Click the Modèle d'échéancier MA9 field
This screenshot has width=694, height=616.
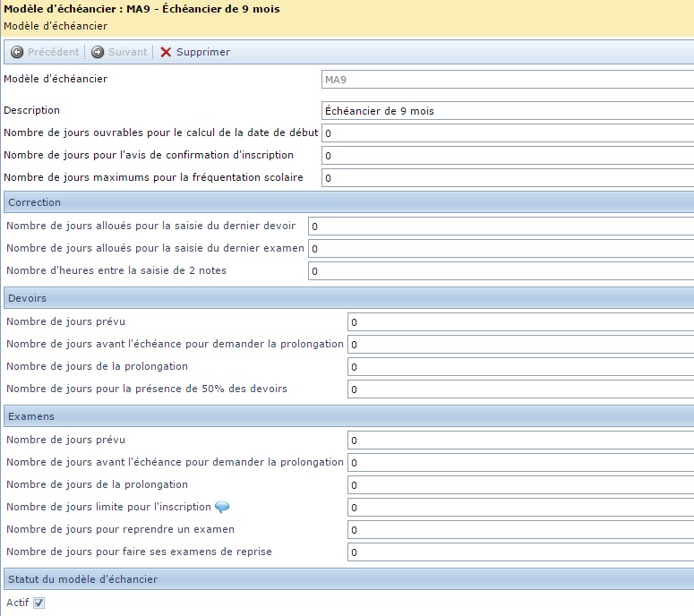507,80
